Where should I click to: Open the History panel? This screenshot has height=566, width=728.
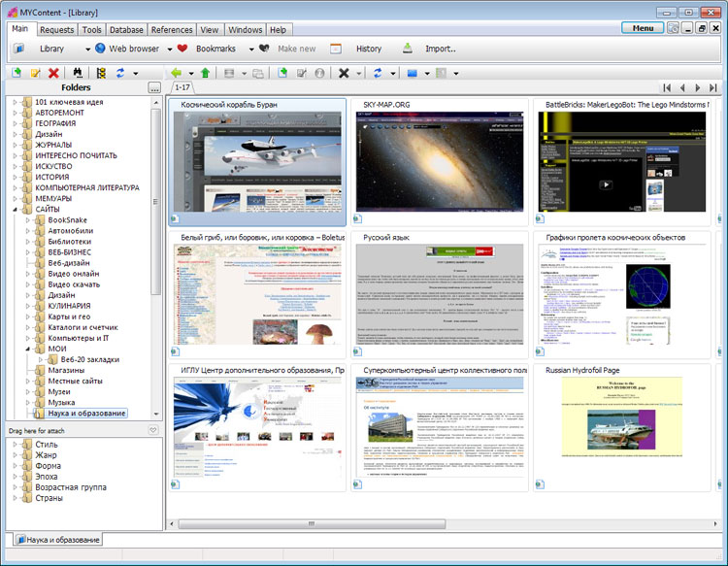[x=368, y=49]
